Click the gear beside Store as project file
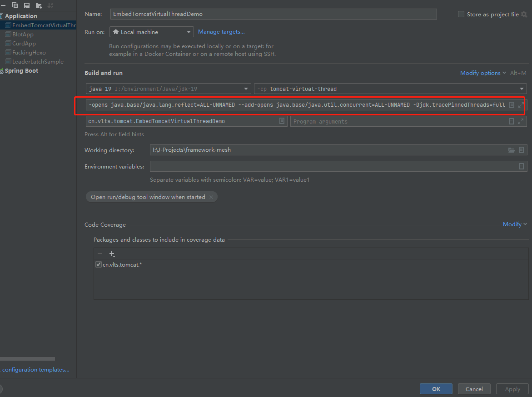 (524, 15)
